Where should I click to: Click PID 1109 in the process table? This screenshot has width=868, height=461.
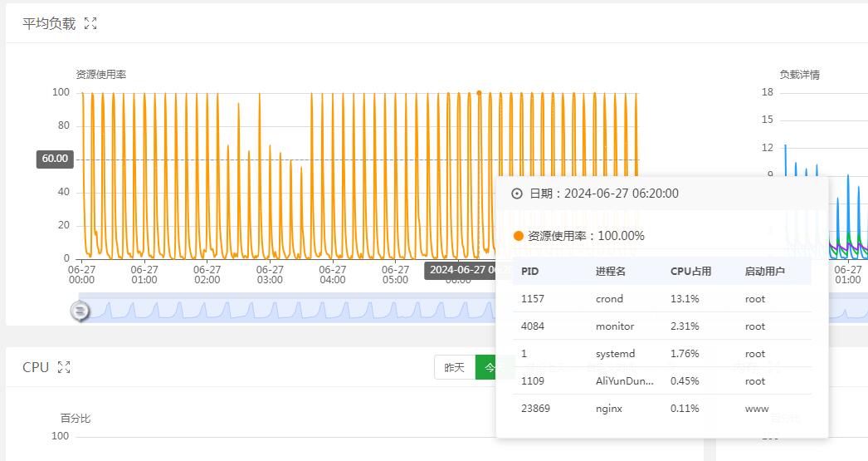coord(533,381)
